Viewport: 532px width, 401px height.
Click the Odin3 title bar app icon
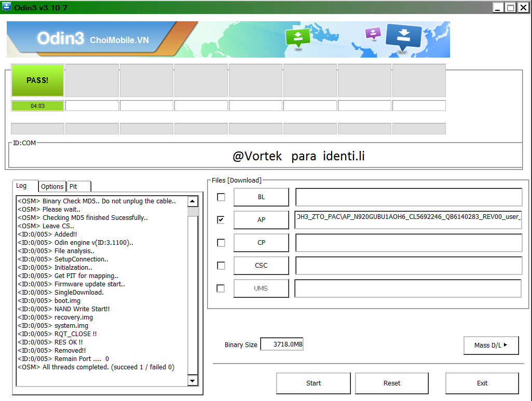(x=6, y=7)
